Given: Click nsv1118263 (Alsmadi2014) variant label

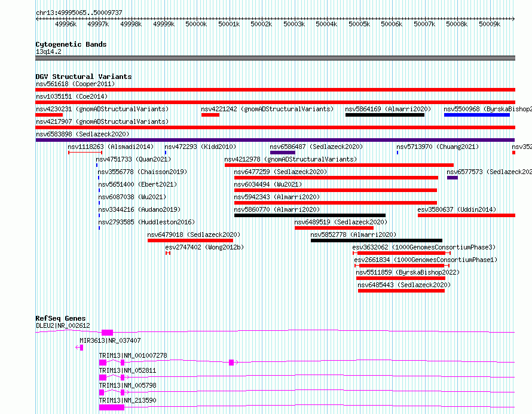Looking at the screenshot, I should point(111,147).
